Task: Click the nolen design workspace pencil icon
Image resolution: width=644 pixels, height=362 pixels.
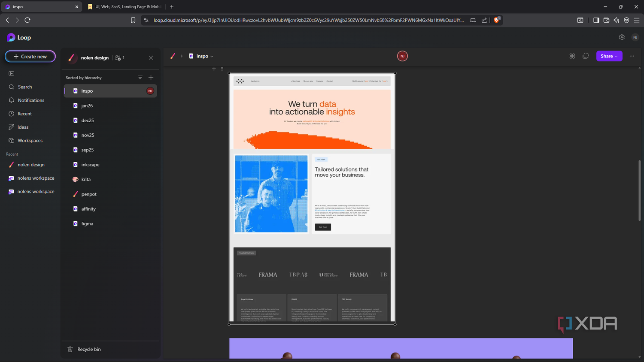Action: tap(72, 58)
